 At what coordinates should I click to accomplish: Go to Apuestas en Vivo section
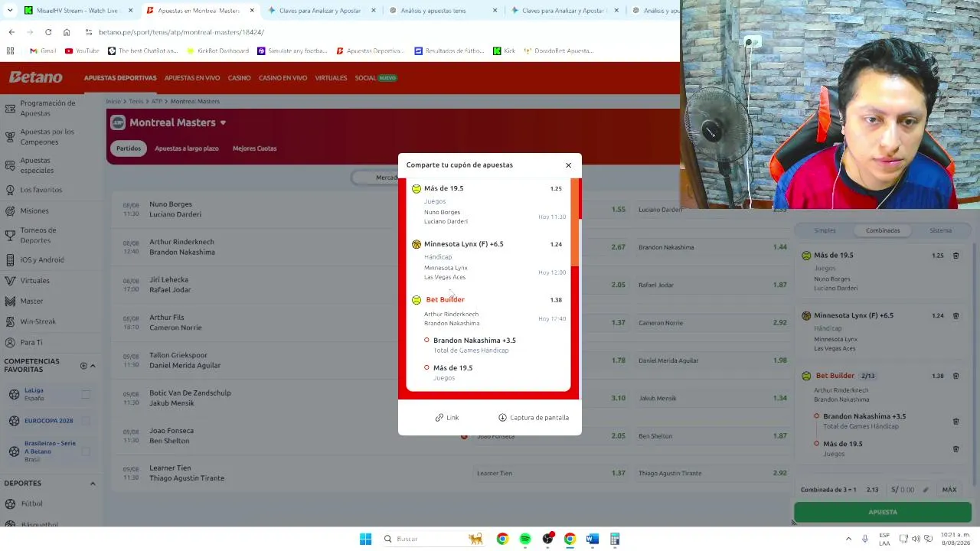pyautogui.click(x=192, y=78)
